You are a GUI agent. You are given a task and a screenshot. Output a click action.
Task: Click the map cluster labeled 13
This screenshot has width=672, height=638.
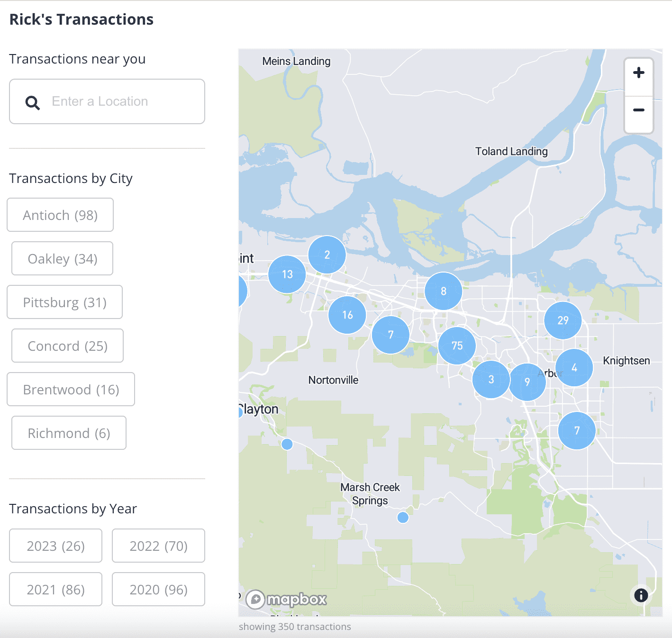[x=287, y=274]
